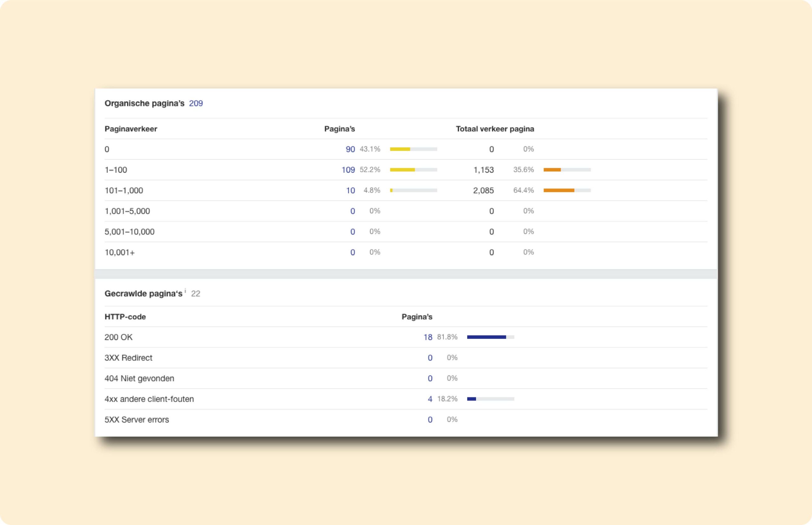812x525 pixels.
Task: Open the 0 pages link for 404 Niet gevonden
Action: [x=430, y=378]
